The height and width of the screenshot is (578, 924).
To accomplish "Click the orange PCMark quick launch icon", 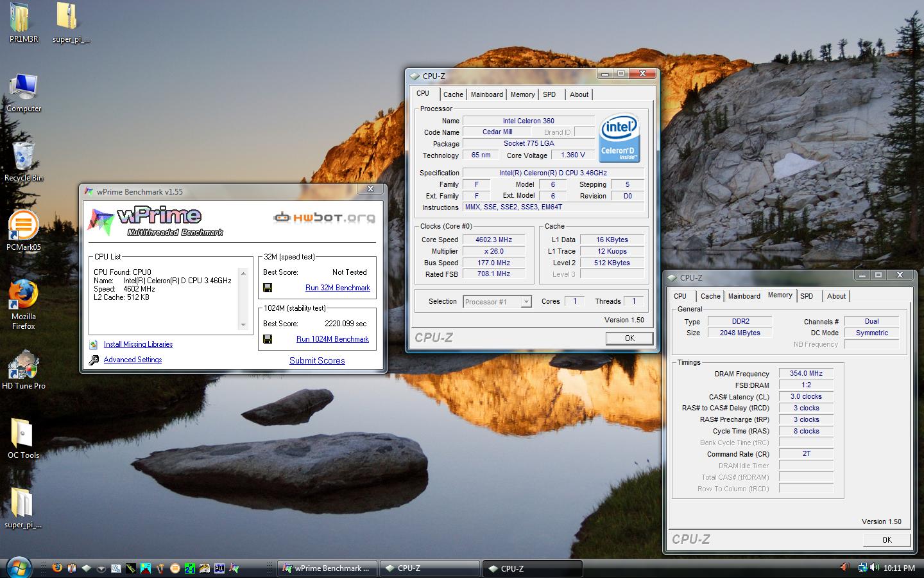I will [175, 568].
